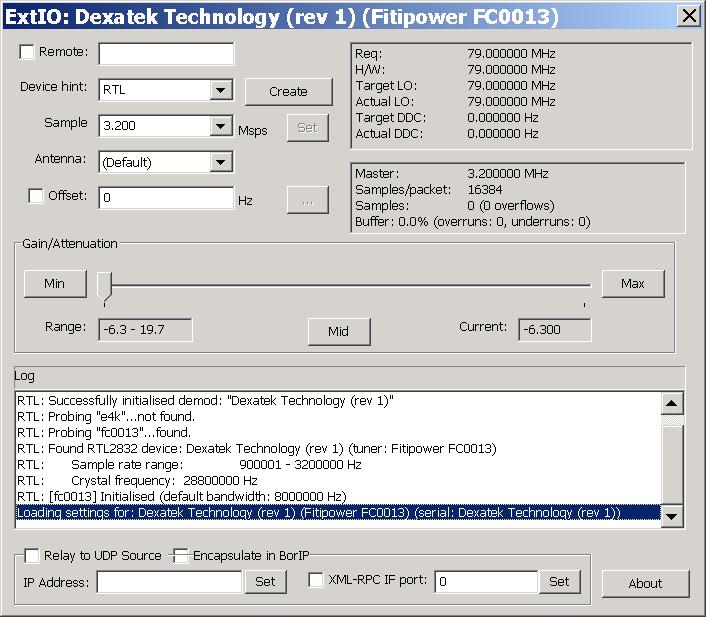Close the ExtIO window
Image resolution: width=707 pixels, height=617 pixels.
pos(689,16)
